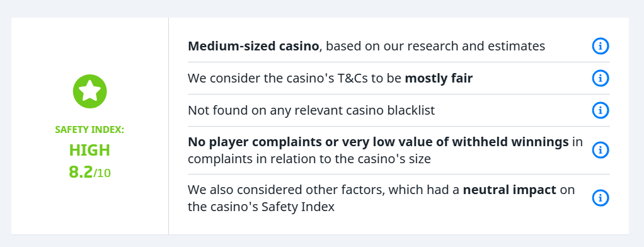Viewport: 644px width, 247px height.
Task: Click the green star safety badge
Action: click(x=90, y=91)
